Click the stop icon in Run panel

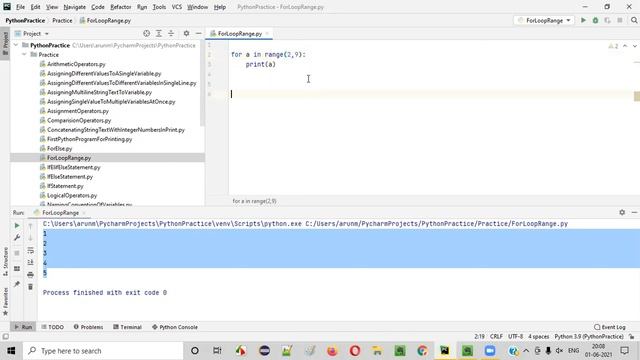(17, 253)
